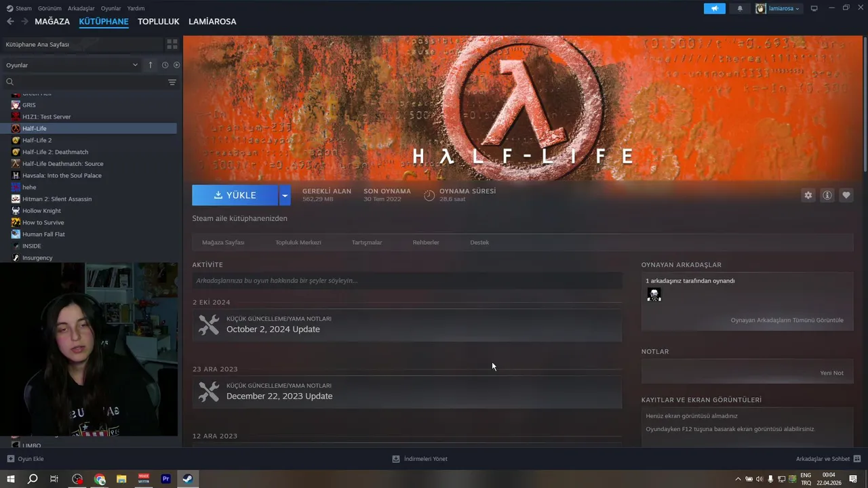Viewport: 868px width, 488px height.
Task: Switch to the TOPLULUK tab
Action: click(x=158, y=22)
